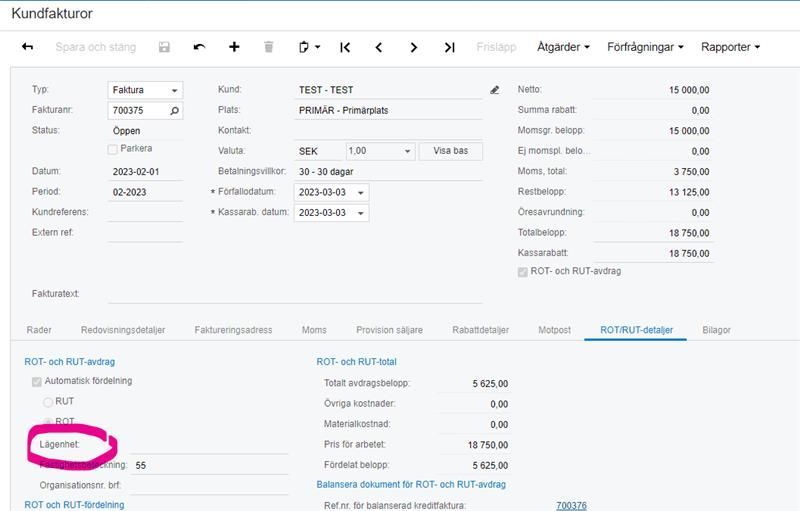Click the Organisationsnr. brf input field
The image size is (800, 511).
click(x=209, y=485)
